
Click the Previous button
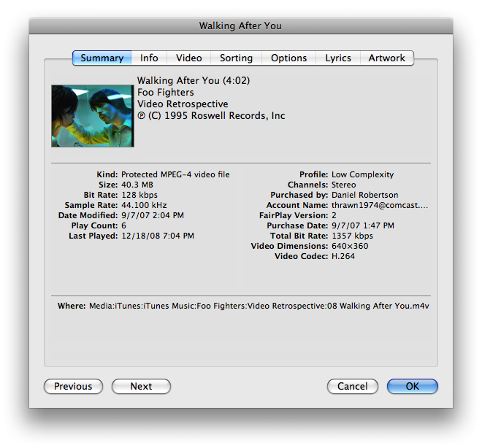click(x=73, y=386)
